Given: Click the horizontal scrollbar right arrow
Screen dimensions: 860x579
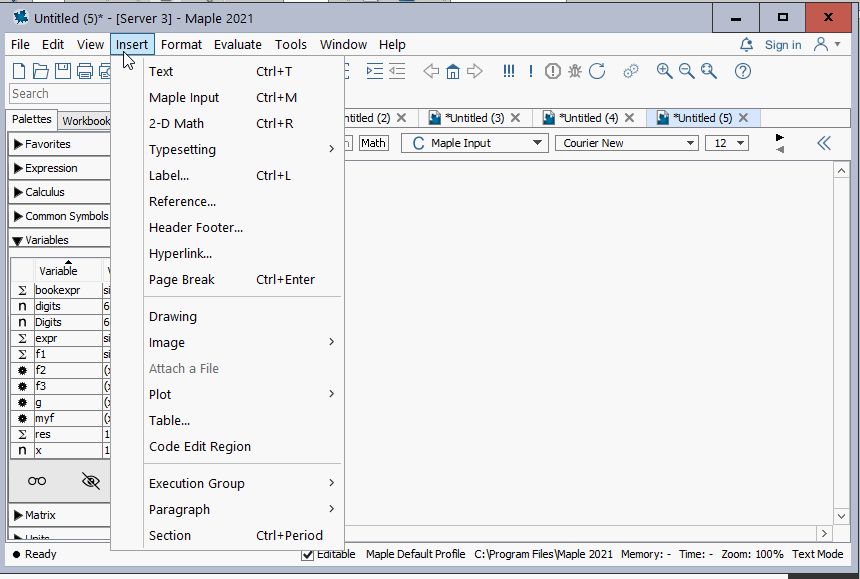Looking at the screenshot, I should coord(824,533).
